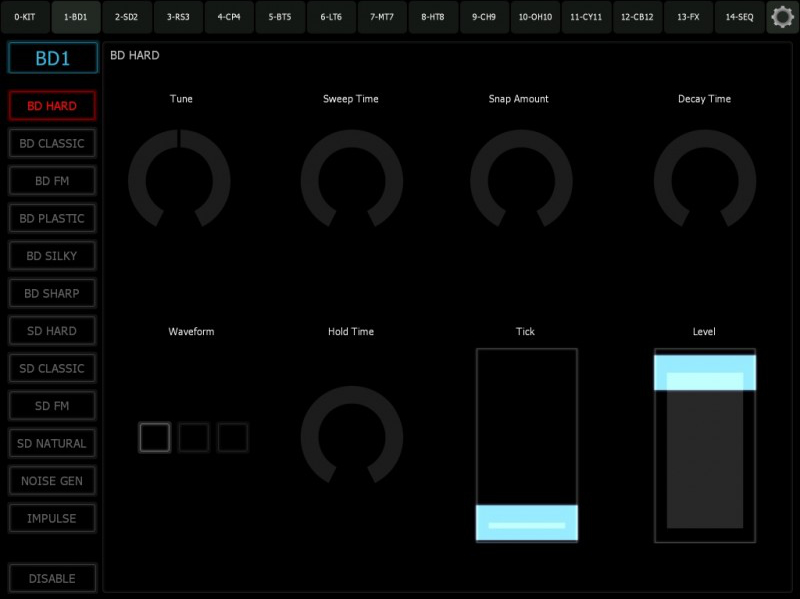Click the Tune knob
This screenshot has width=800, height=599.
180,182
